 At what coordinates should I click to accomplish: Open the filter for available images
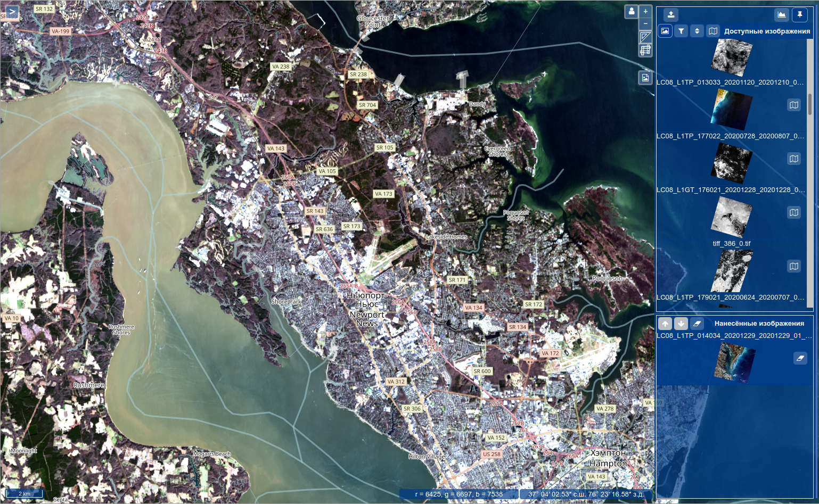click(x=681, y=31)
